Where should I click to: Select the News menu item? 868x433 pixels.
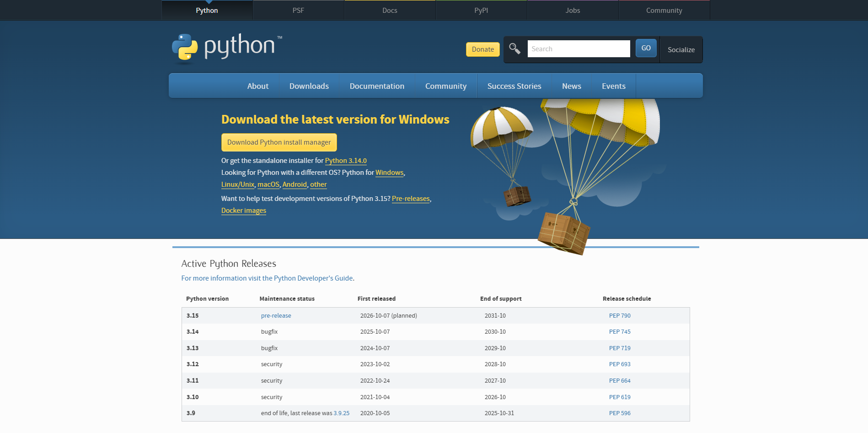[x=571, y=86]
